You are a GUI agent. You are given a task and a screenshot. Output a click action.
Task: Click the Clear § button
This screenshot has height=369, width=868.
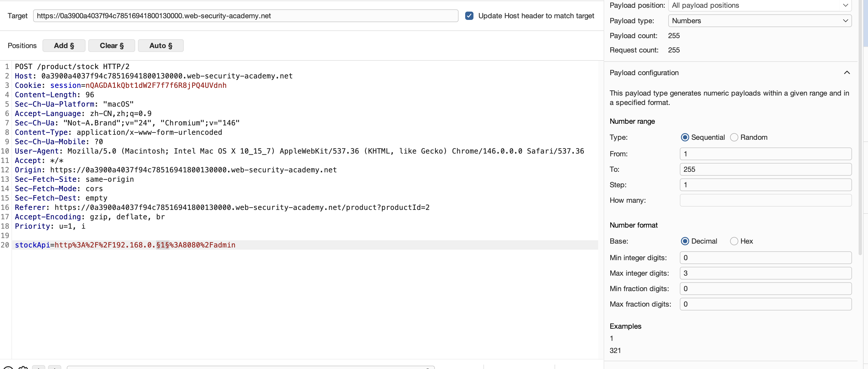[111, 46]
